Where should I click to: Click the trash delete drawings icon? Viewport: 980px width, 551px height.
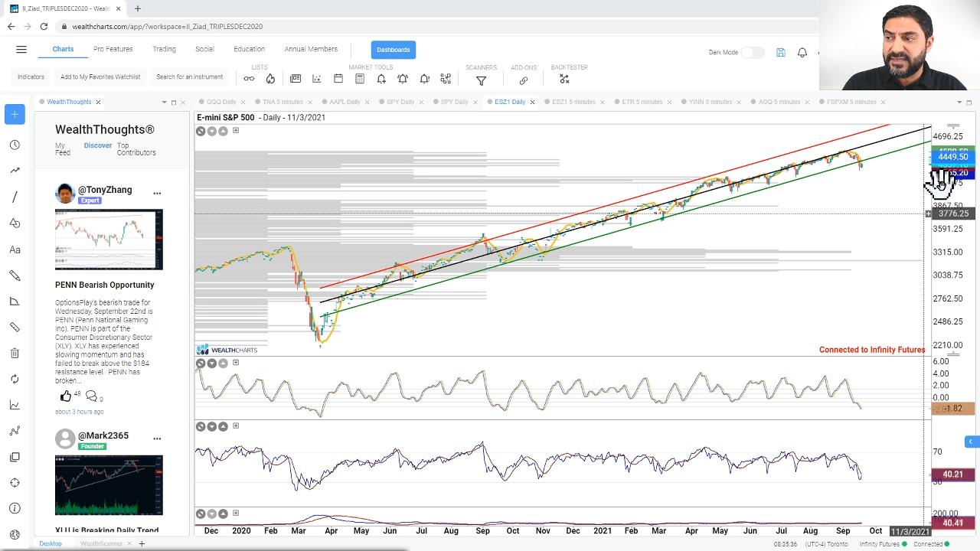tap(15, 353)
